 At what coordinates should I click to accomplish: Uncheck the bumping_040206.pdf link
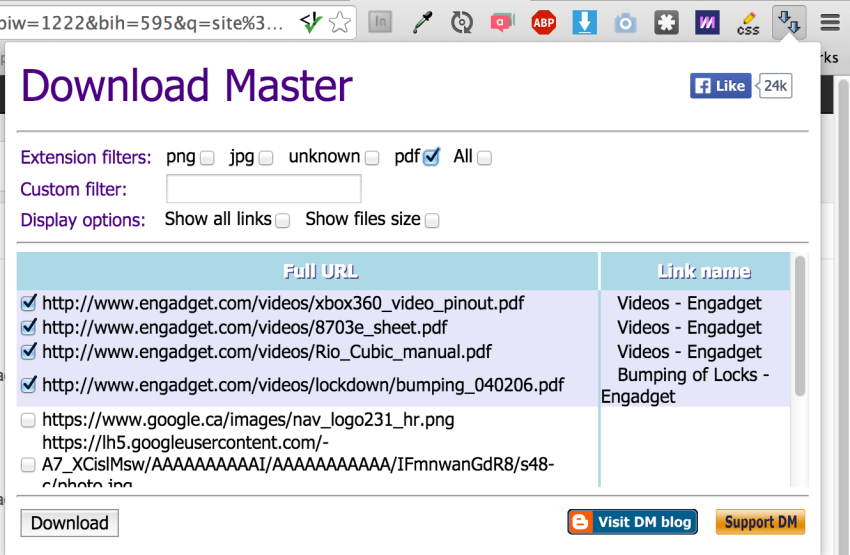click(29, 385)
